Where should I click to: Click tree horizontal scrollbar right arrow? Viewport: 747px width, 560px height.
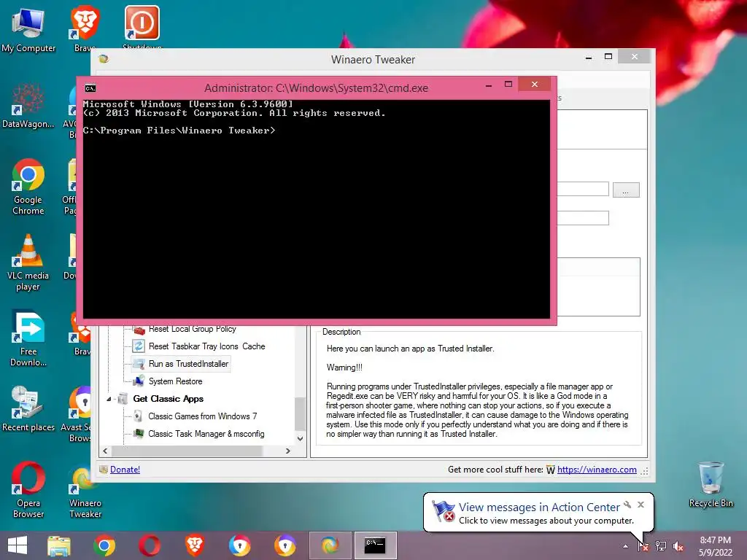(287, 451)
